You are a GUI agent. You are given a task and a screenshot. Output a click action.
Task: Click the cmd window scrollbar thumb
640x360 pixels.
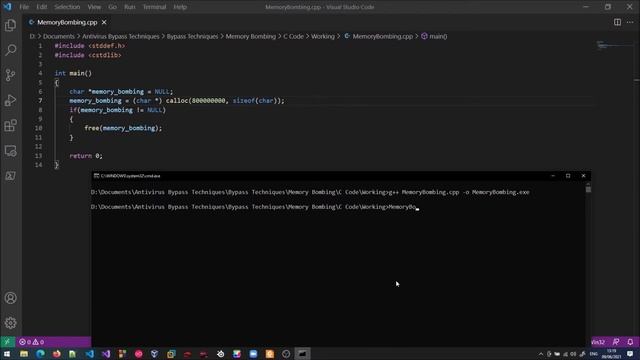(588, 189)
